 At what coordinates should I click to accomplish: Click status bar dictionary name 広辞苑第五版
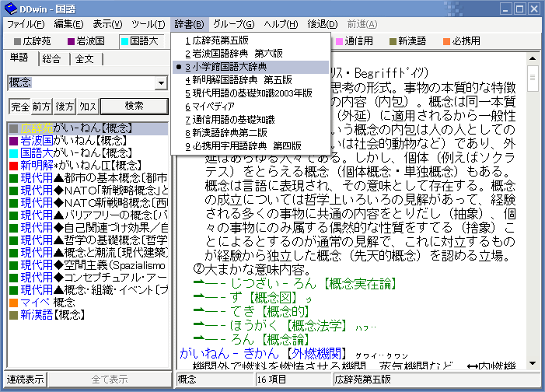coord(435,380)
